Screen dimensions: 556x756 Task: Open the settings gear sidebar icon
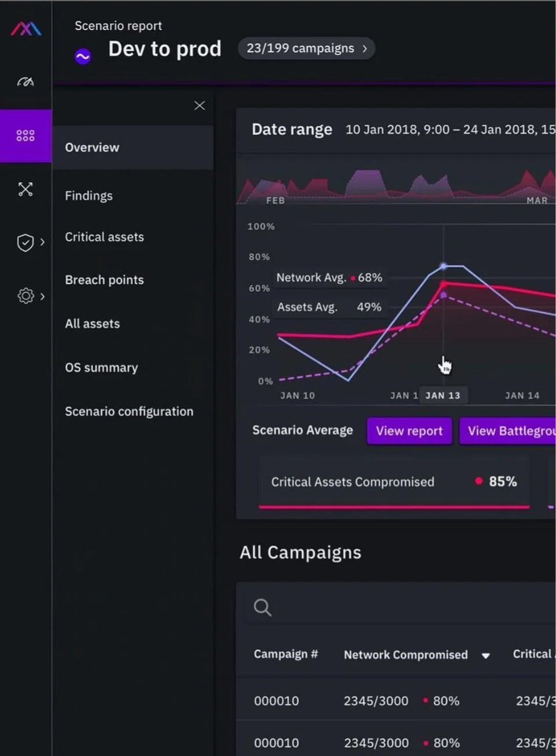tap(25, 296)
